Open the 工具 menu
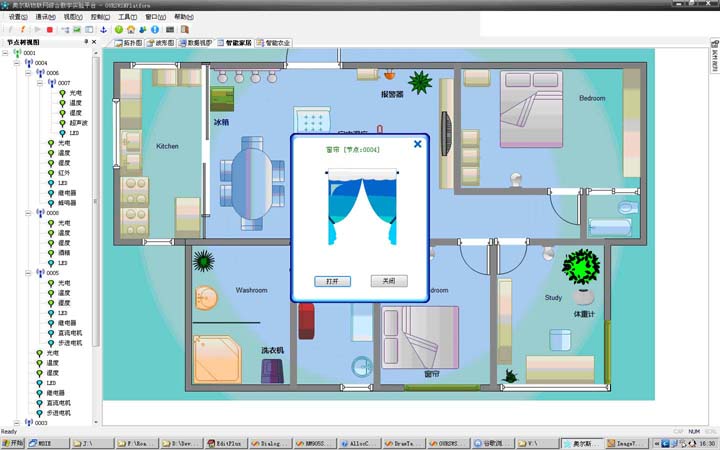720x450 pixels. tap(127, 17)
